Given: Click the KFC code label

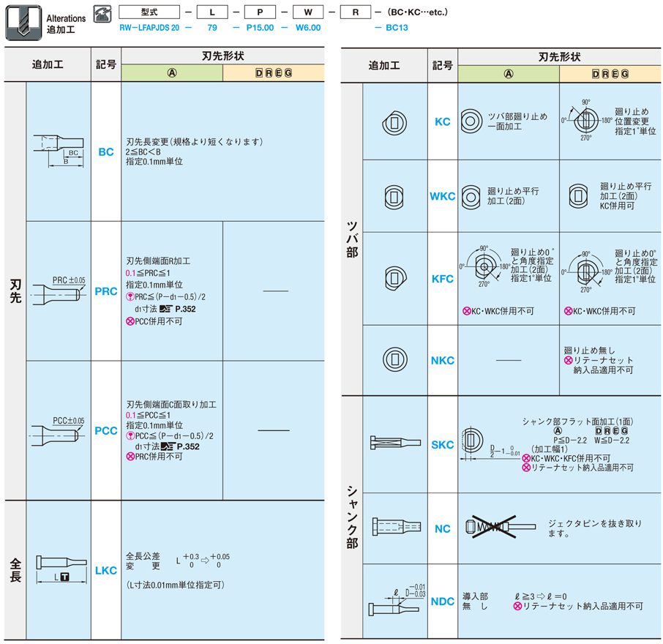Looking at the screenshot, I should (443, 279).
